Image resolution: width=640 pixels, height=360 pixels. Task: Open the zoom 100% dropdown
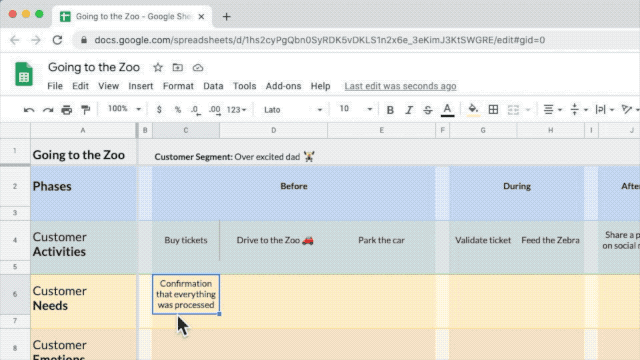[124, 109]
